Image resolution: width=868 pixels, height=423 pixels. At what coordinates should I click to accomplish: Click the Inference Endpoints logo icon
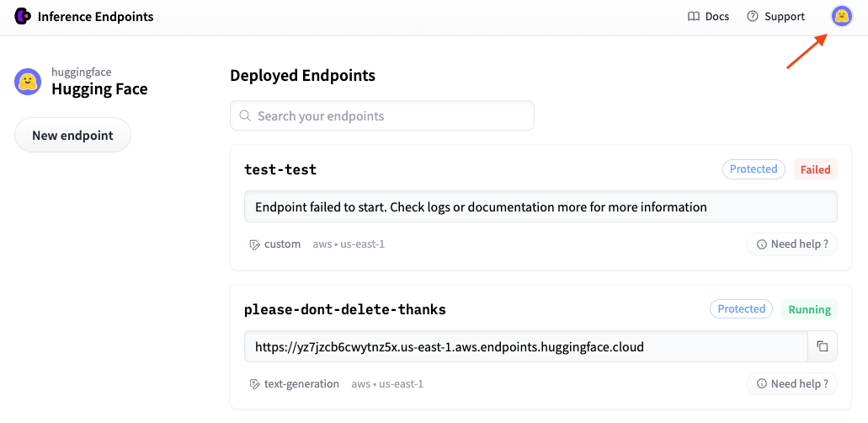23,17
